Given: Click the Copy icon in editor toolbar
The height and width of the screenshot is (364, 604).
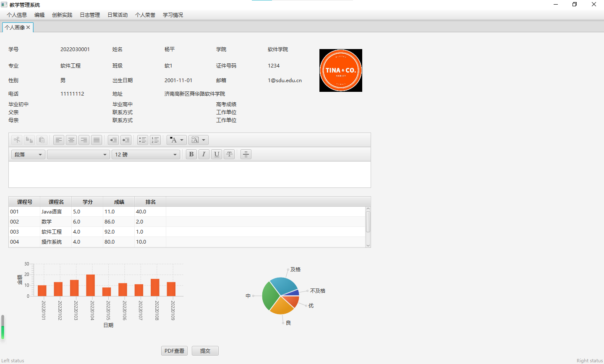Looking at the screenshot, I should point(29,140).
